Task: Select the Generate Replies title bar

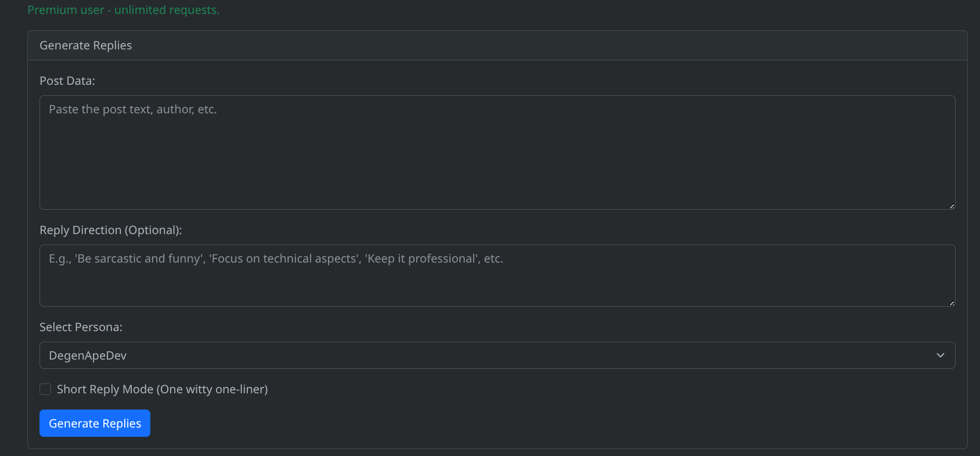Action: pyautogui.click(x=85, y=45)
